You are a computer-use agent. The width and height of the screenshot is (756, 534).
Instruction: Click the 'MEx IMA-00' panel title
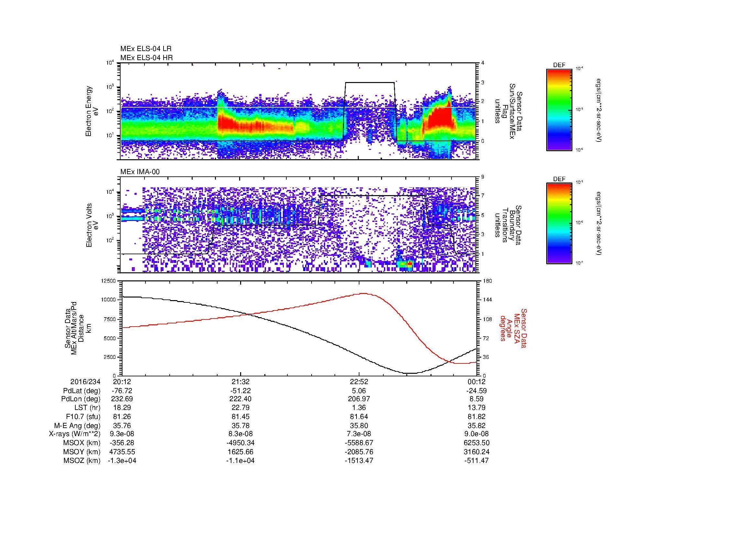pyautogui.click(x=140, y=172)
